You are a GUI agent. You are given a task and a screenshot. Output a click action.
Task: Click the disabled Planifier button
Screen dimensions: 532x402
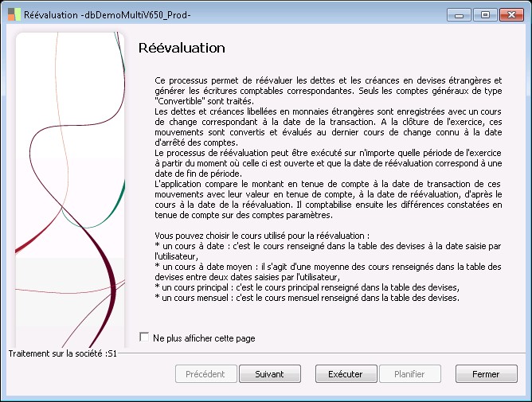(x=410, y=374)
